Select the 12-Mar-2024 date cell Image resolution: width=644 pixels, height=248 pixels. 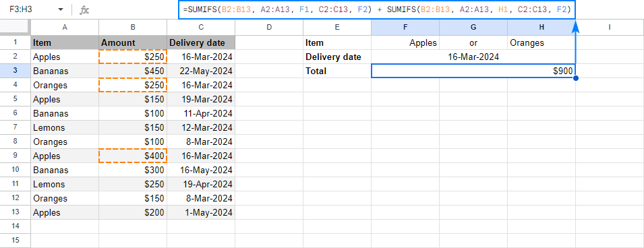tap(201, 127)
